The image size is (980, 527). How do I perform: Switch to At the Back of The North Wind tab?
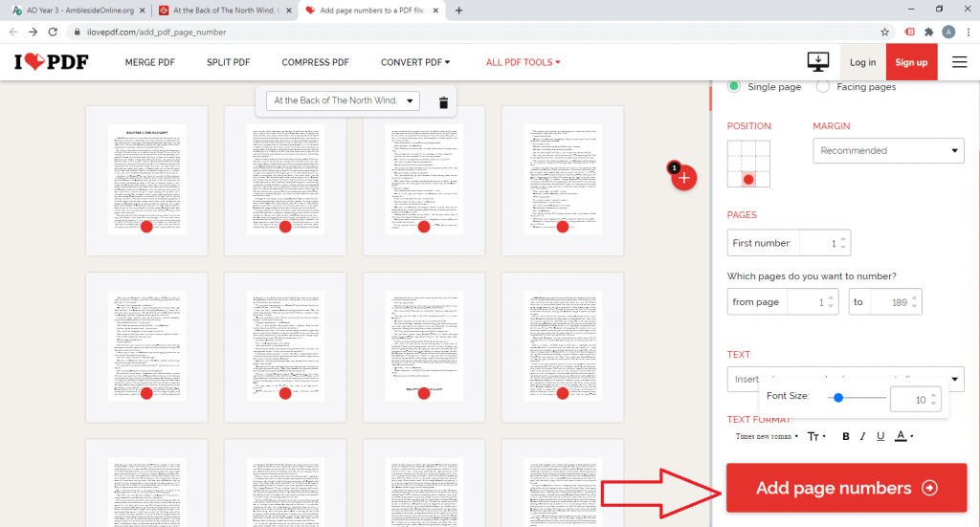224,11
